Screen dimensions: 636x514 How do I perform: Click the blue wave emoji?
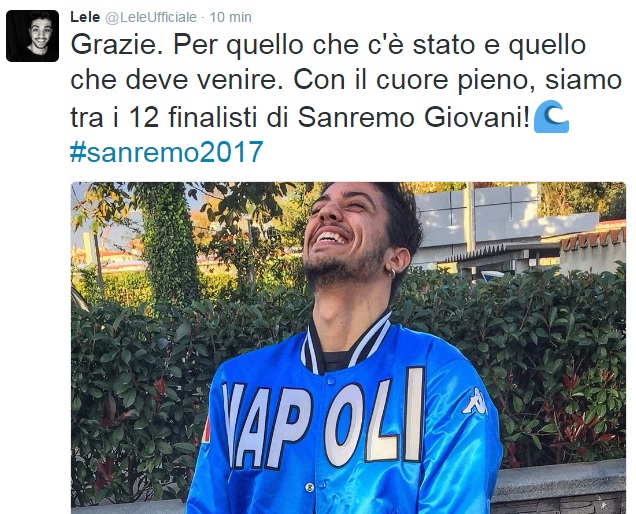click(x=551, y=117)
